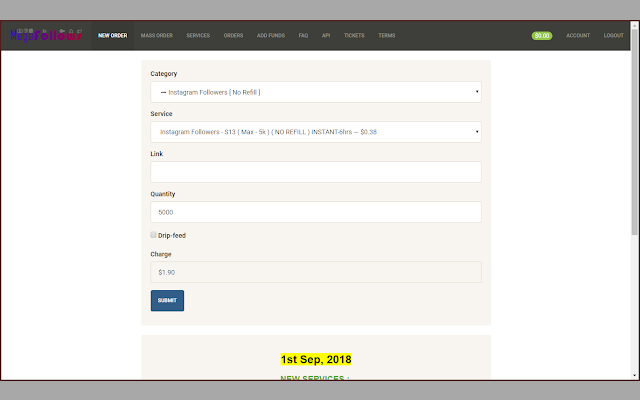640x400 pixels.
Task: Click the scrollbar down arrow
Action: point(634,375)
